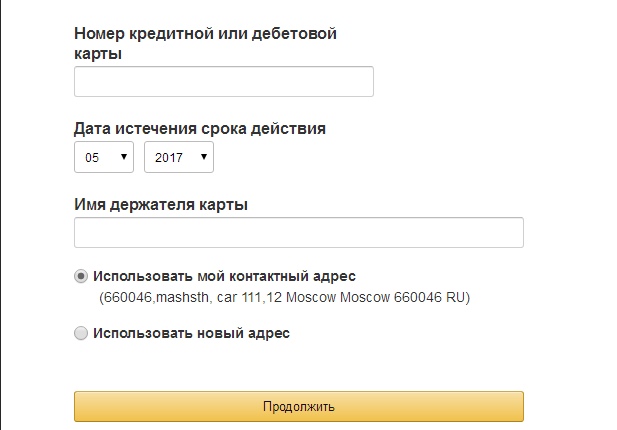Click the "Дата истечения срока действия" label
The height and width of the screenshot is (430, 617).
(199, 129)
